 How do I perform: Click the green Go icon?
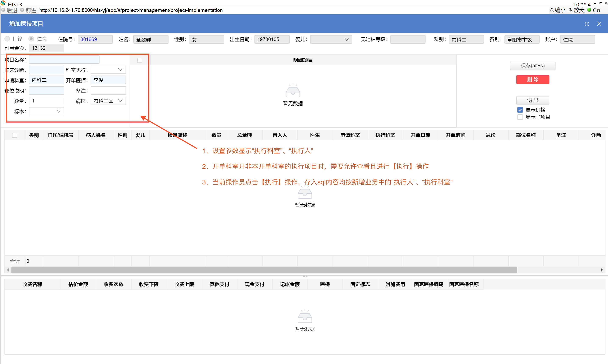tap(589, 10)
